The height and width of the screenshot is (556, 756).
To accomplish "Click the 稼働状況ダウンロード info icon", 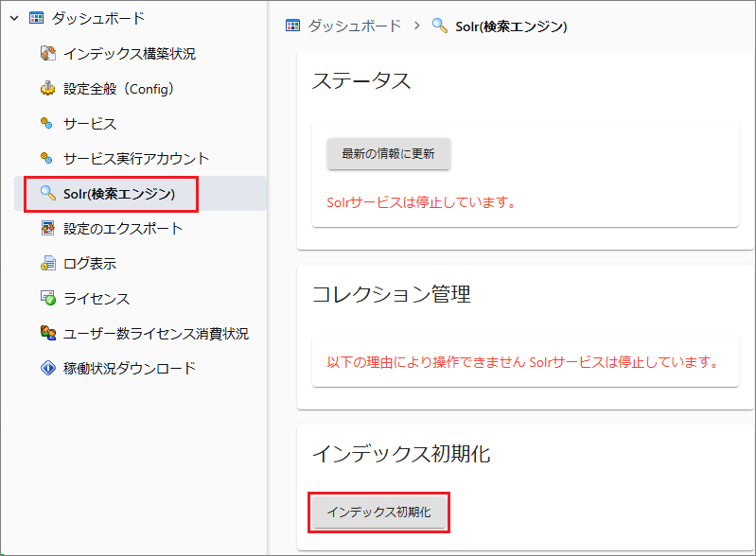I will tap(48, 369).
